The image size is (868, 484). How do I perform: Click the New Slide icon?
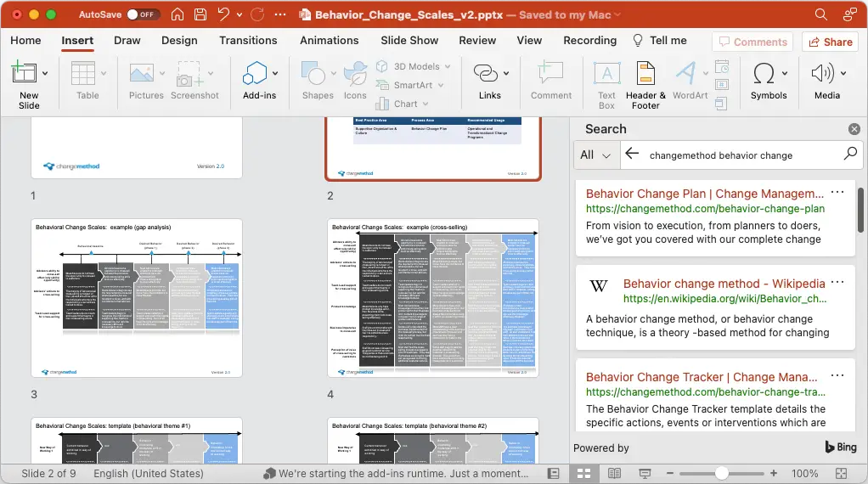click(x=25, y=72)
